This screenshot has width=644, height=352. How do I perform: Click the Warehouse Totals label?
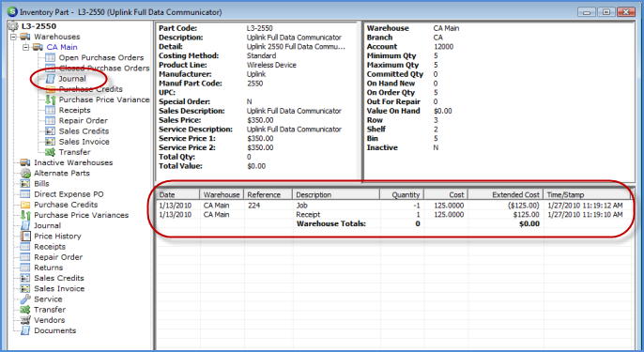[331, 223]
